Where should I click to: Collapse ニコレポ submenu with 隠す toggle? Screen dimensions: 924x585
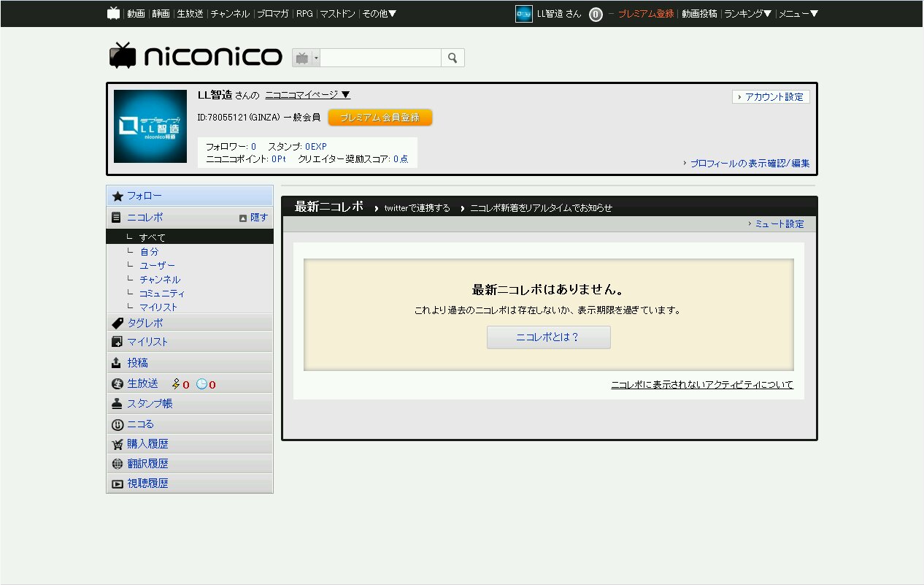point(253,218)
